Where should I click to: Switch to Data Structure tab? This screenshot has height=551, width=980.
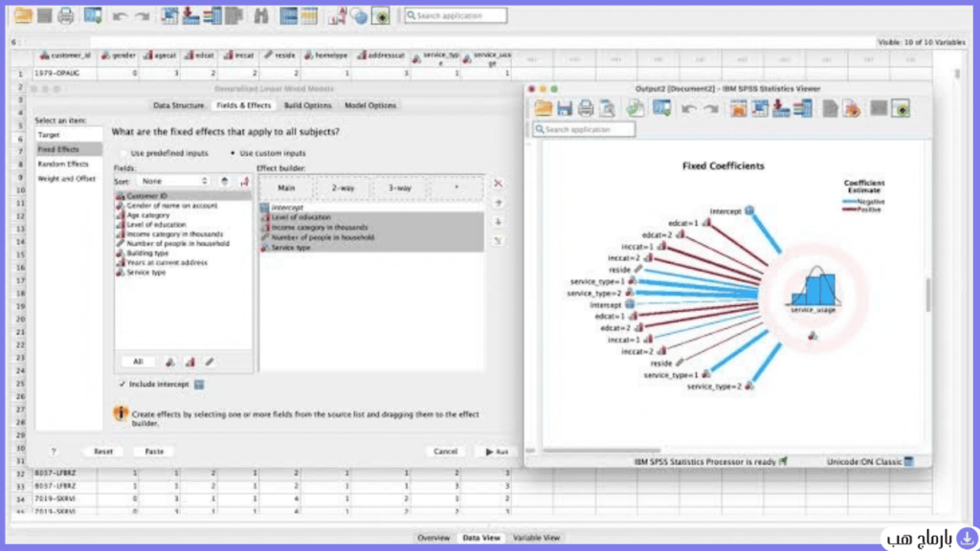tap(179, 105)
